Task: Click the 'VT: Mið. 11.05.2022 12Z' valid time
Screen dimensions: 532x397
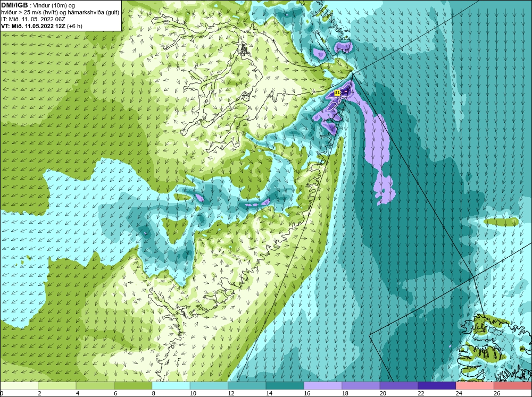Action: [33, 26]
